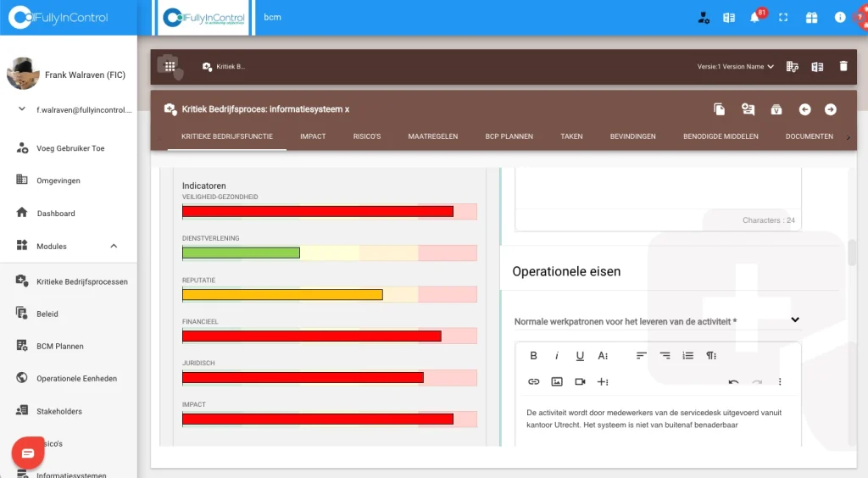Open the compare panels icon in top bar

(x=729, y=18)
